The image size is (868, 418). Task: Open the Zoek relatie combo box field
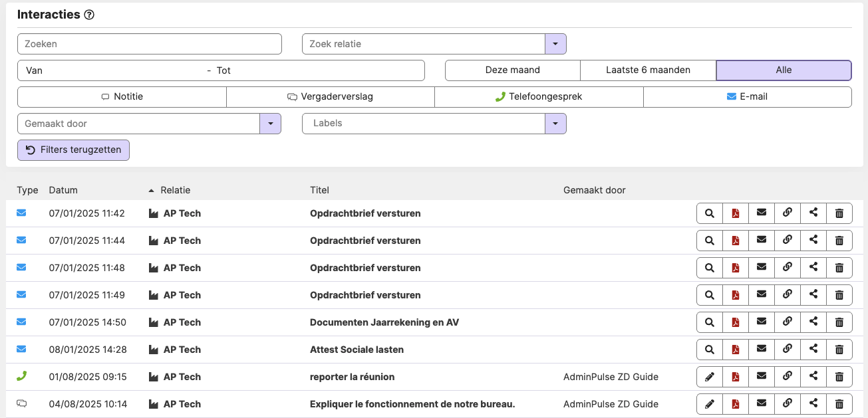point(424,44)
